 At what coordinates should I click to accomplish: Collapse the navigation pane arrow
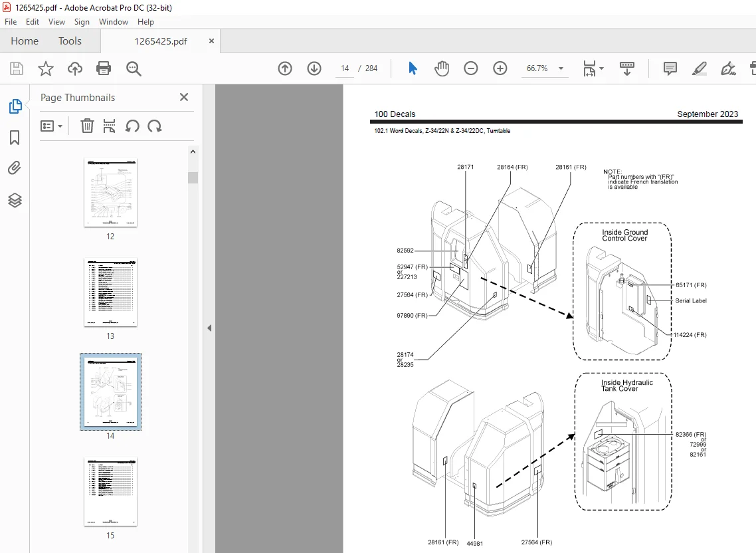(x=209, y=328)
